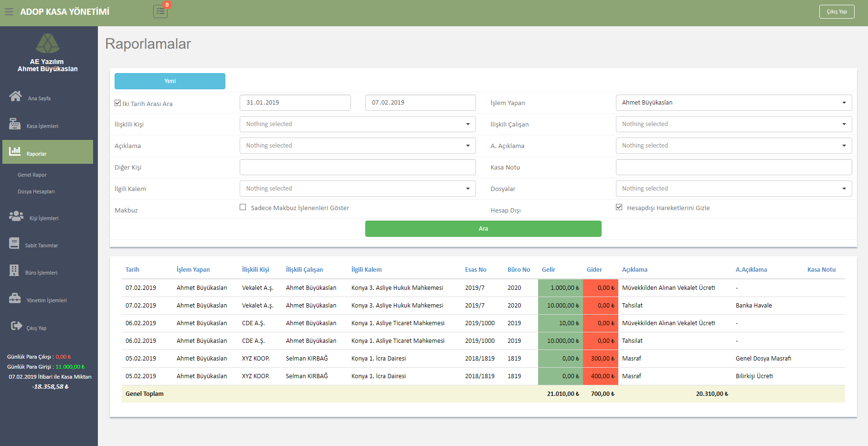Click the 300,00 gider cell
Image resolution: width=868 pixels, height=446 pixels.
point(601,359)
